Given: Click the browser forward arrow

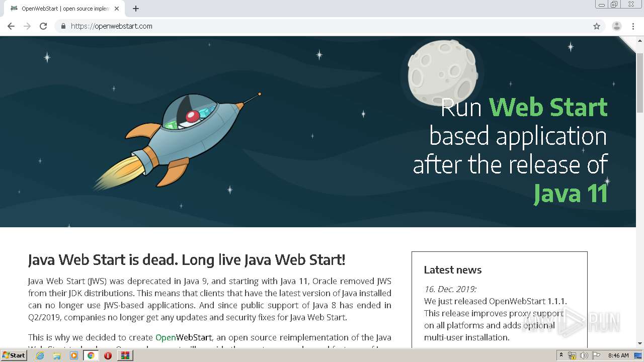Looking at the screenshot, I should tap(27, 26).
